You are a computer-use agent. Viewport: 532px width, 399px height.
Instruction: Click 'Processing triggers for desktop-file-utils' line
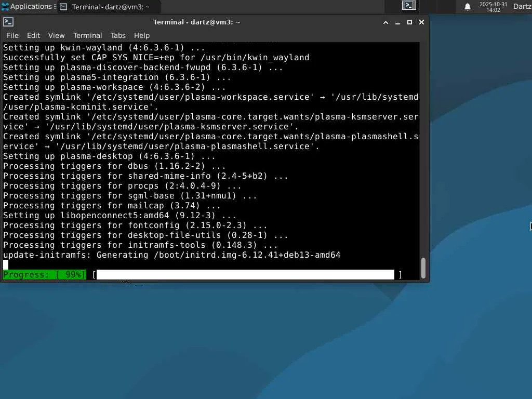pyautogui.click(x=145, y=235)
